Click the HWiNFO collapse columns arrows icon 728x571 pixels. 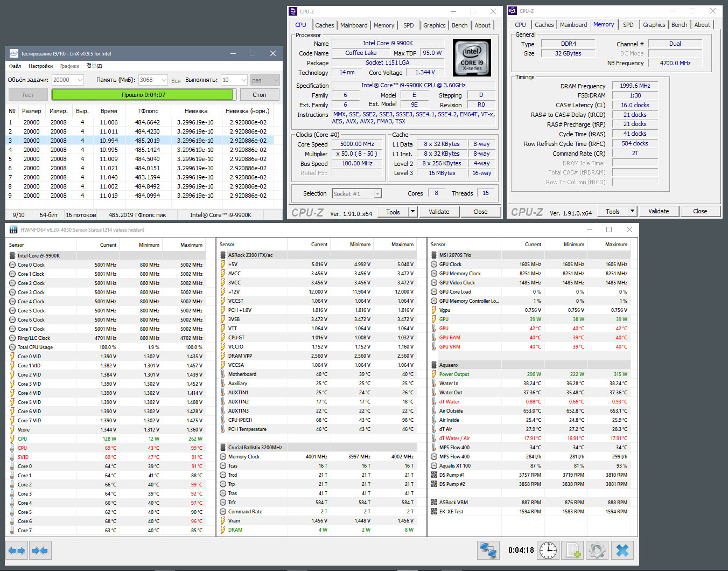(x=40, y=551)
